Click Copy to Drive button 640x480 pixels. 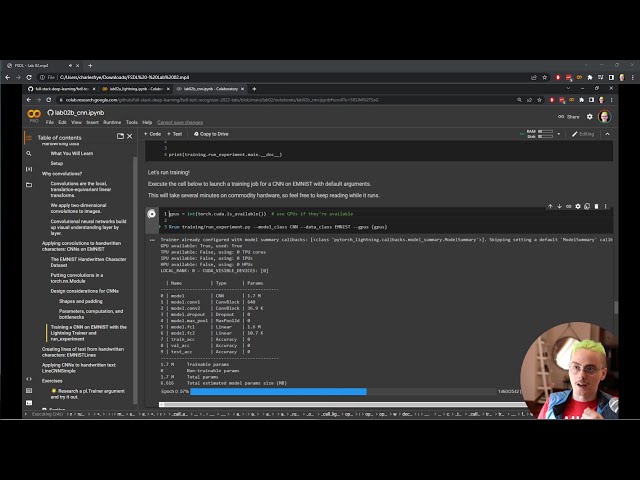(211, 134)
